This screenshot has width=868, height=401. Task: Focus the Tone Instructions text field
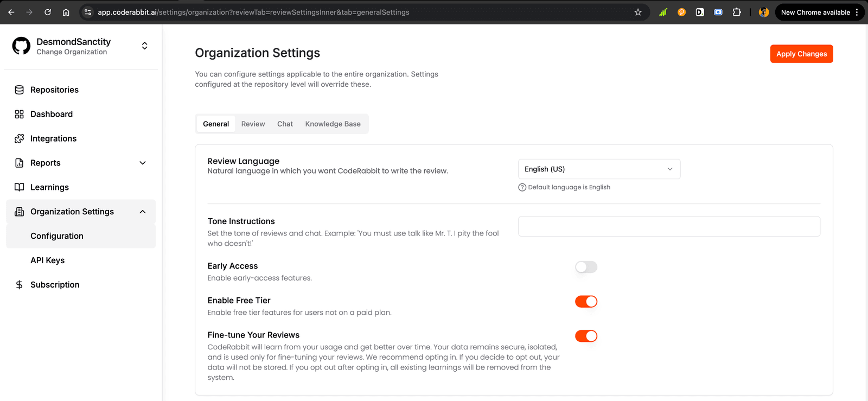pyautogui.click(x=669, y=227)
